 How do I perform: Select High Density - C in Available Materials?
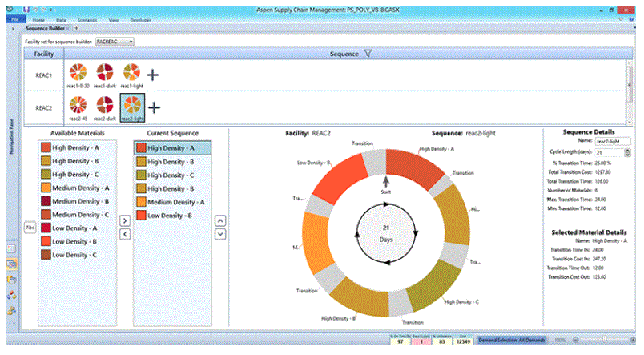click(77, 174)
